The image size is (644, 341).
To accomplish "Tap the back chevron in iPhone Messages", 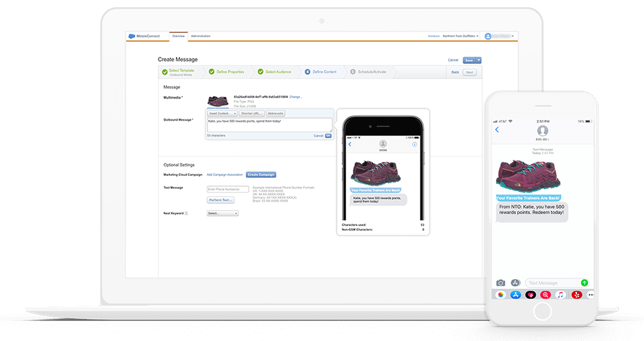I will pyautogui.click(x=497, y=130).
